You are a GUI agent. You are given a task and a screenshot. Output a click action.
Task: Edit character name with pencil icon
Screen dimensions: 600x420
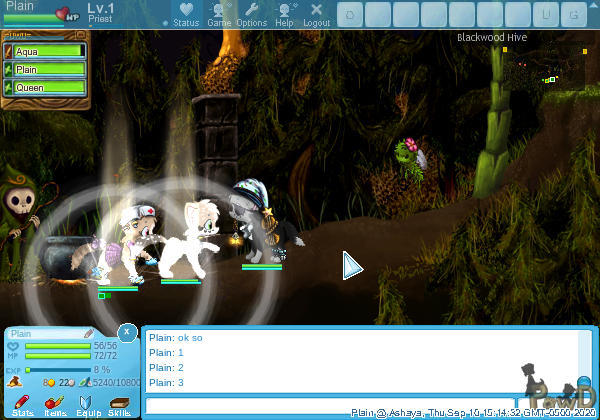click(x=89, y=334)
